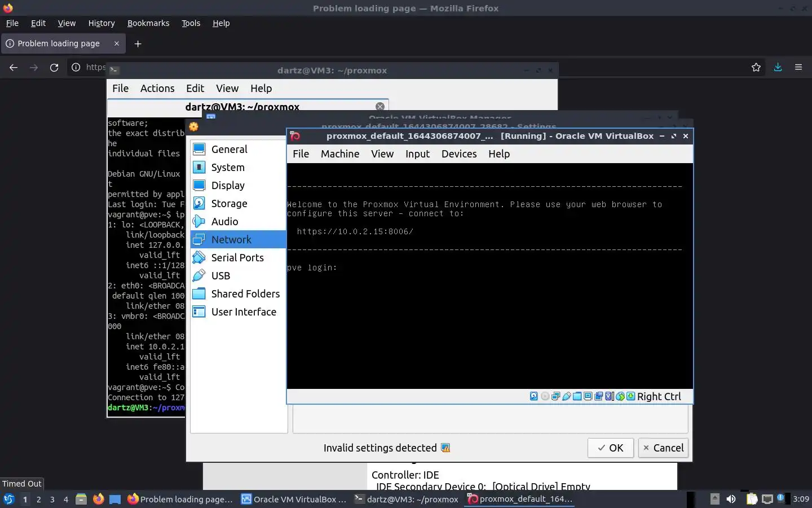This screenshot has width=812, height=508.
Task: Close the Problem loading page tab
Action: [117, 43]
